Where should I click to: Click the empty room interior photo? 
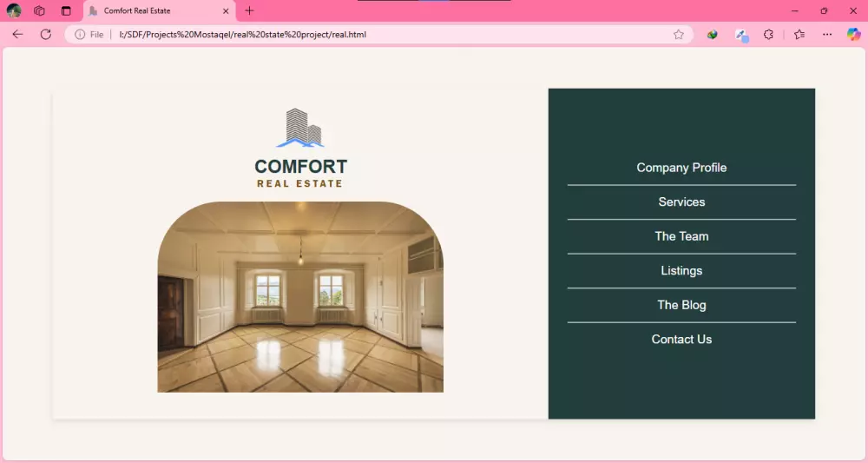pos(300,297)
